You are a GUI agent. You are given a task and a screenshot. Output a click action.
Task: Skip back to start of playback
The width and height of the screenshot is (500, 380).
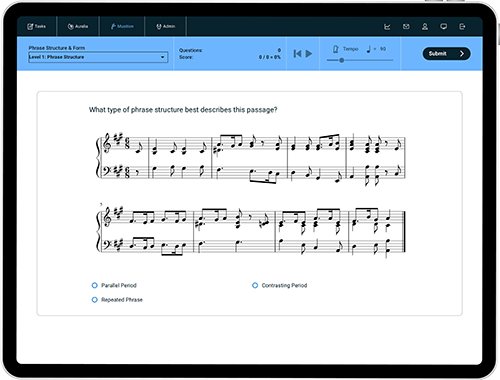point(297,54)
